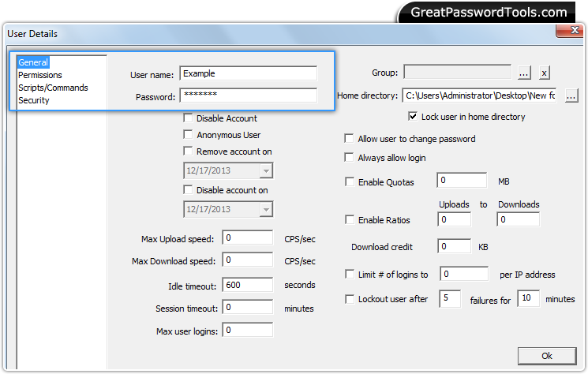Click the Home directory path field
The image size is (588, 374).
tap(479, 95)
